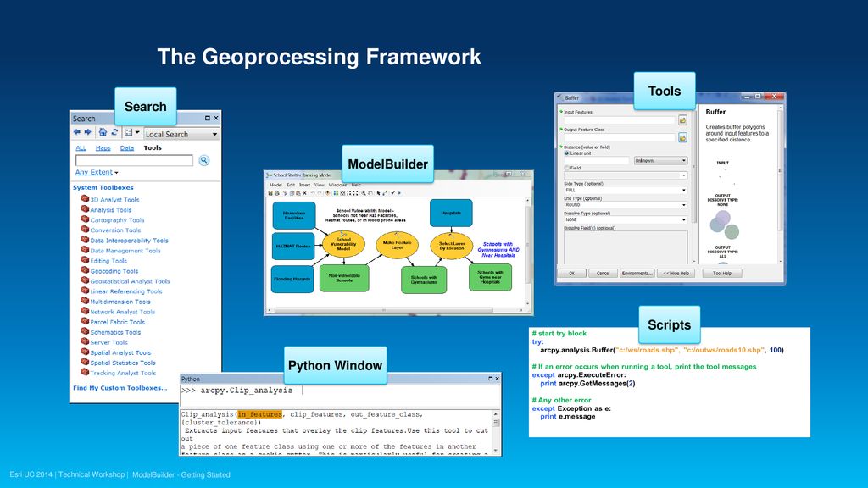The width and height of the screenshot is (868, 488).
Task: Click Input Features browse folder icon
Action: point(682,120)
